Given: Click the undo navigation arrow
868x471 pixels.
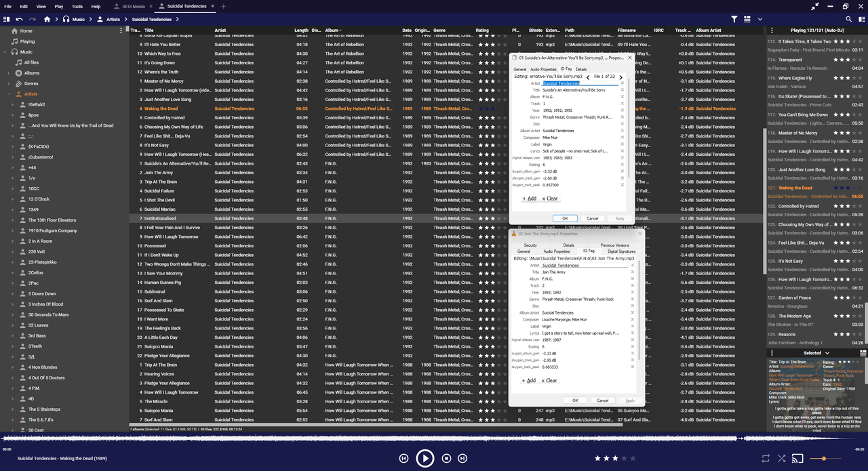Looking at the screenshot, I should coord(19,19).
